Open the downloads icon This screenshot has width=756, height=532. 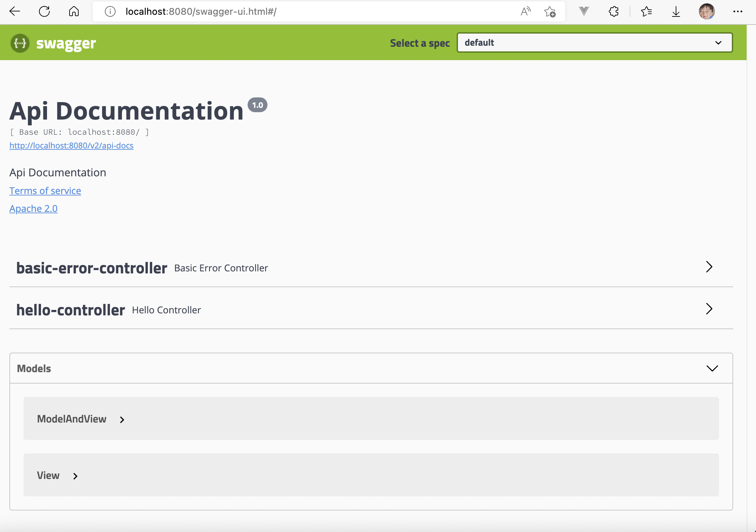pyautogui.click(x=676, y=12)
